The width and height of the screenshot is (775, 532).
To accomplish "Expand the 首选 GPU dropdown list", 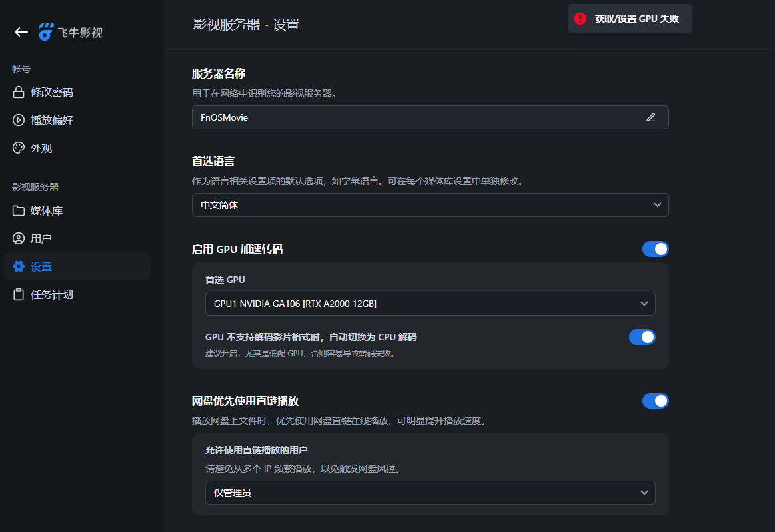I will [x=430, y=304].
